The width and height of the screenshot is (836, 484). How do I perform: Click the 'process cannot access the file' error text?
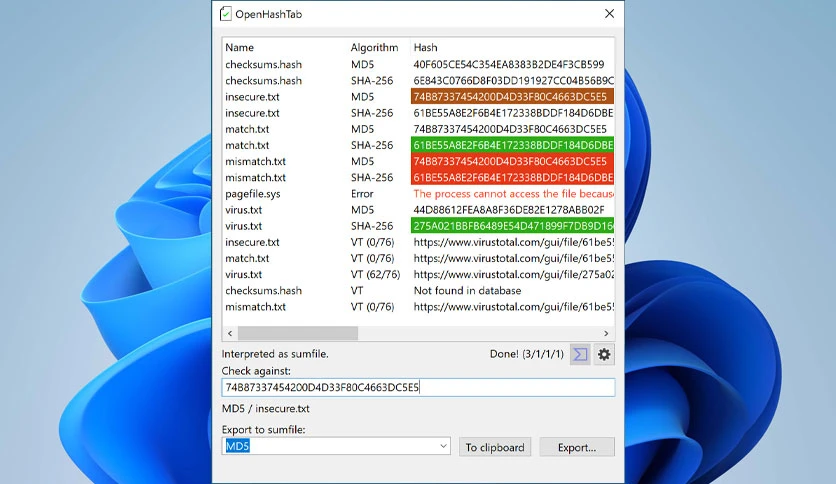coord(513,193)
